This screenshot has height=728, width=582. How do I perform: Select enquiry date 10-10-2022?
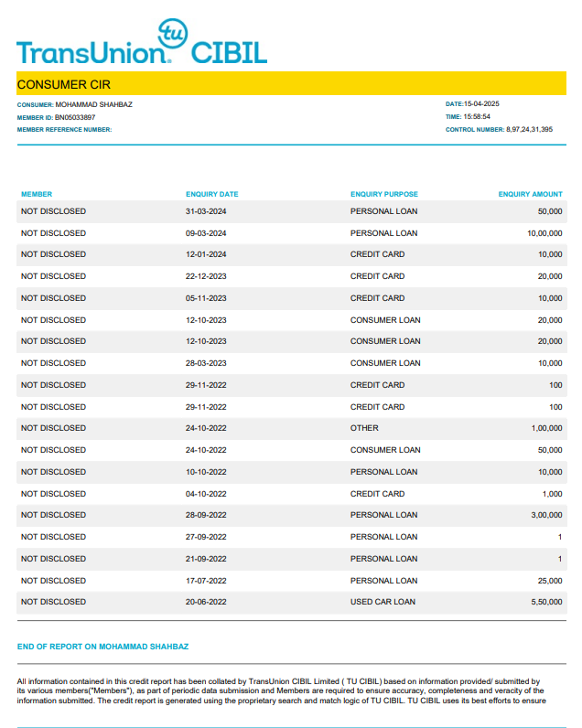206,472
